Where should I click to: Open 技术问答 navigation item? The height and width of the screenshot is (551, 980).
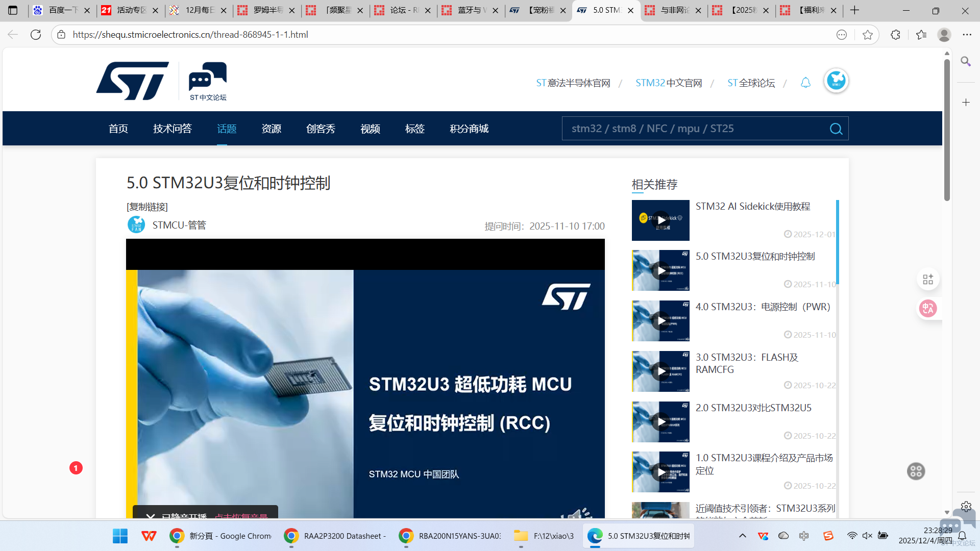tap(173, 129)
